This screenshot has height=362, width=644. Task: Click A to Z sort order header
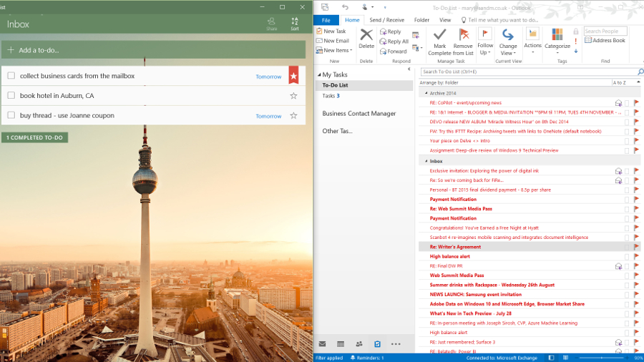(x=620, y=83)
